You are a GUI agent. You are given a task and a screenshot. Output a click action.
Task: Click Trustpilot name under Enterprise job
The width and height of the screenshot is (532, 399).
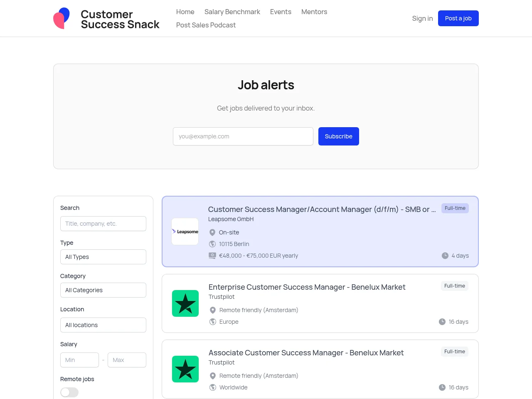222,297
